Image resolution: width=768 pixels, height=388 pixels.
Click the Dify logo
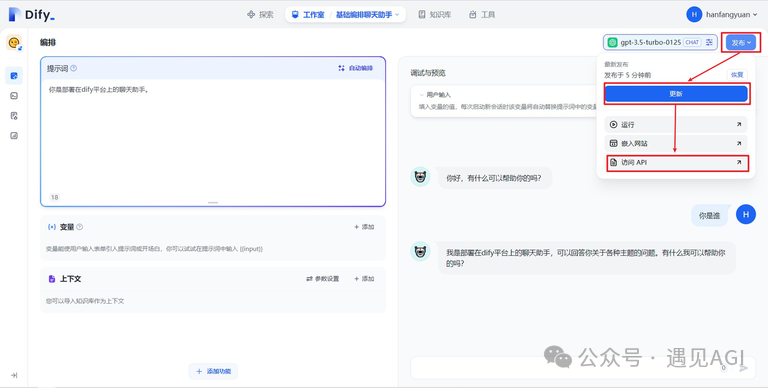(x=31, y=15)
